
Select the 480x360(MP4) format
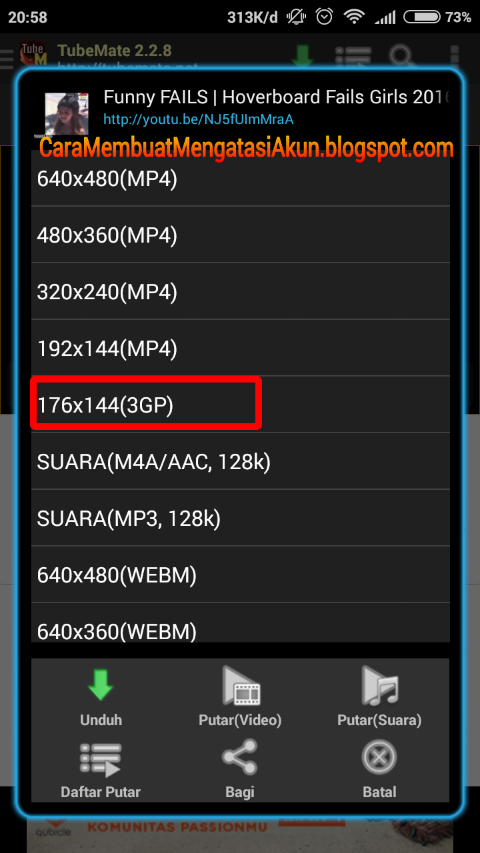pyautogui.click(x=240, y=235)
